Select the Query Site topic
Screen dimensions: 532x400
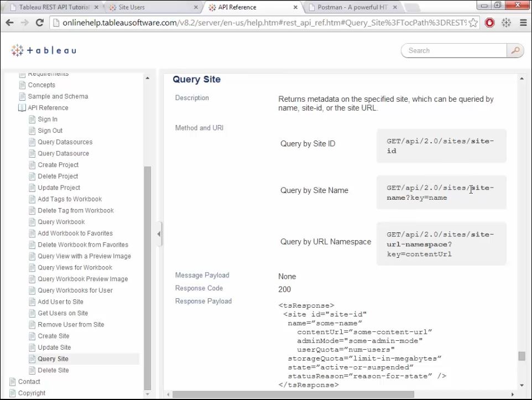click(53, 359)
